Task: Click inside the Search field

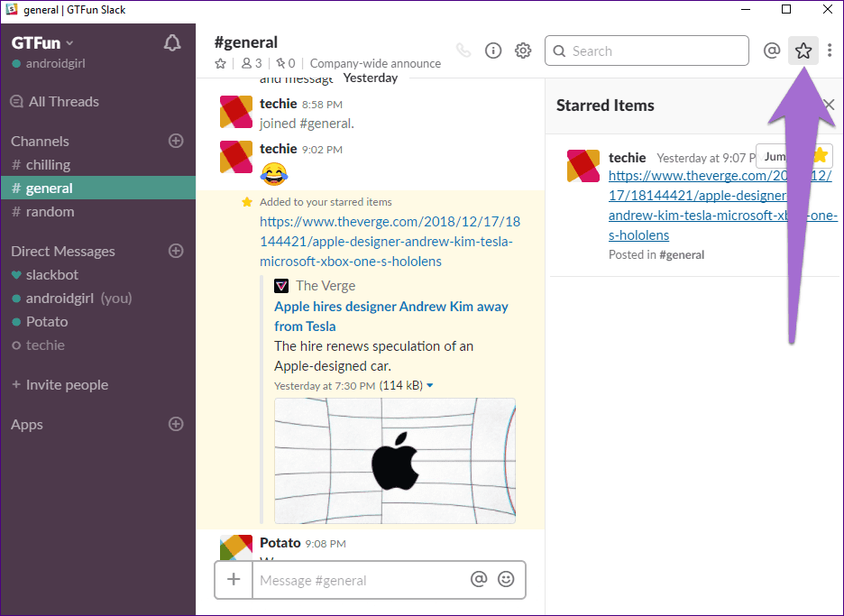Action: (x=647, y=51)
